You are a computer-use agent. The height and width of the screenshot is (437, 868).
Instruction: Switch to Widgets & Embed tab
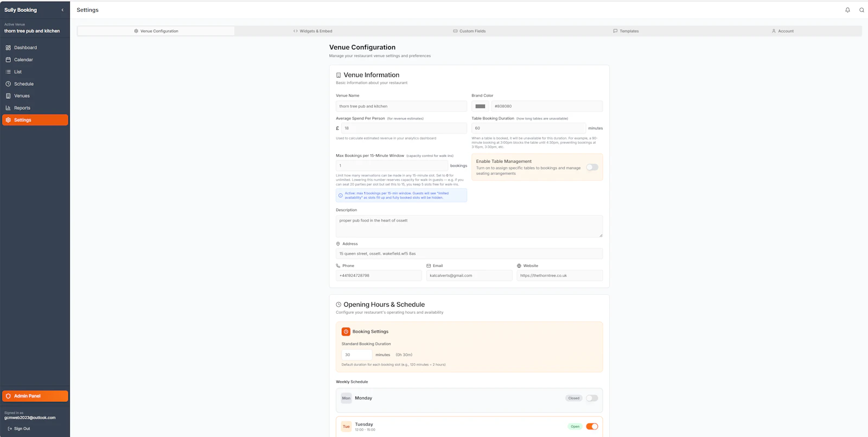click(313, 31)
